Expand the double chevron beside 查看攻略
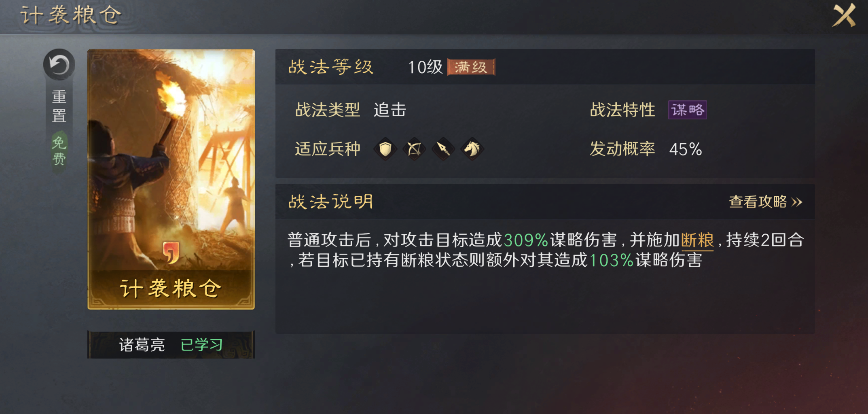This screenshot has width=868, height=414. coord(797,202)
